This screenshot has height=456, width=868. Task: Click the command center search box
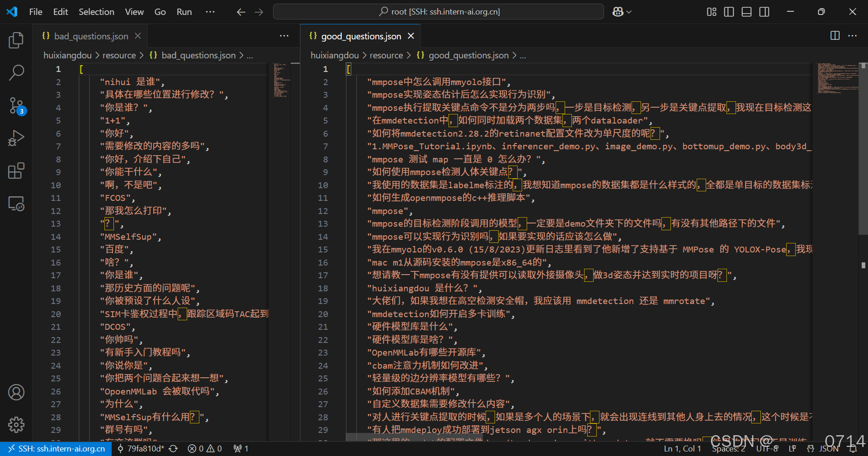click(x=438, y=12)
